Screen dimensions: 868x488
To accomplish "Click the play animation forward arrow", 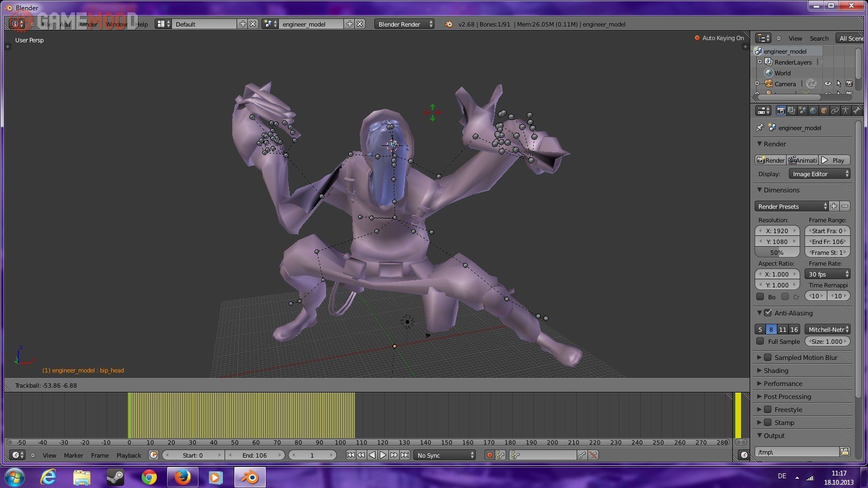I will click(x=383, y=455).
